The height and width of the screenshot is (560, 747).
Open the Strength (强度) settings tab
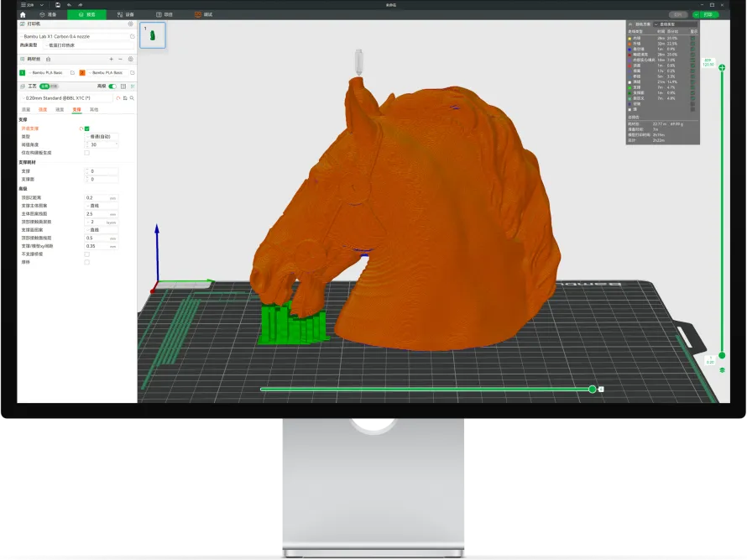43,110
